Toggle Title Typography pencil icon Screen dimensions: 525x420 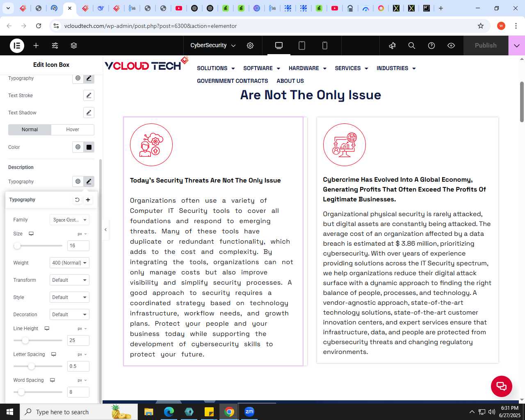[x=89, y=78]
